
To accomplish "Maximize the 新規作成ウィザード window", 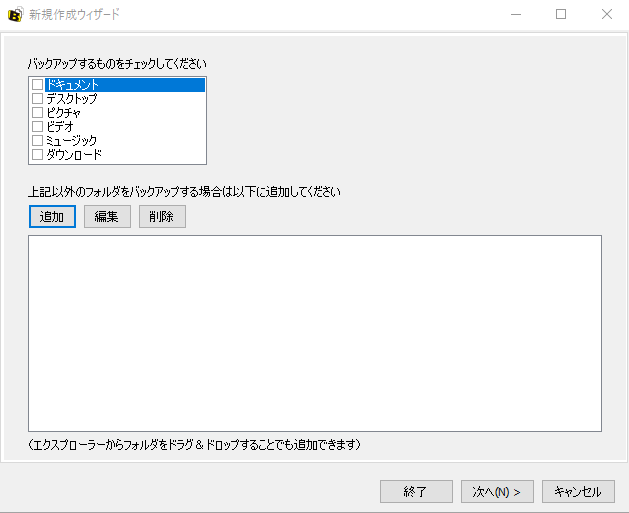I will [561, 15].
